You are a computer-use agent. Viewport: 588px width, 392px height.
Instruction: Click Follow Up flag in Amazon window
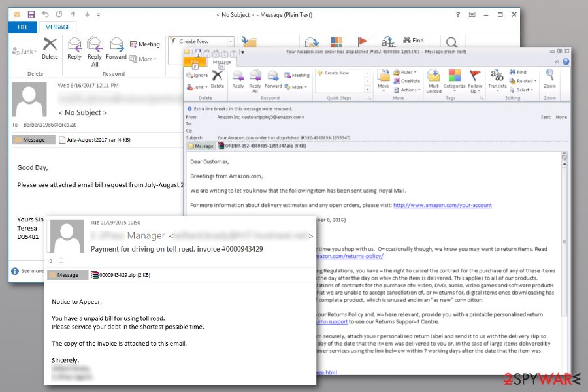pyautogui.click(x=475, y=81)
